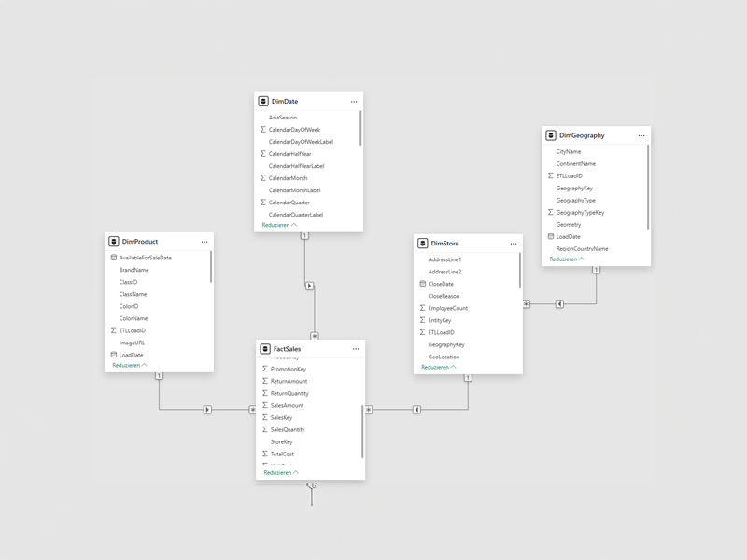Click filter direction arrow on DimProduct relationship line
Screen dimensions: 747x560
[207, 409]
